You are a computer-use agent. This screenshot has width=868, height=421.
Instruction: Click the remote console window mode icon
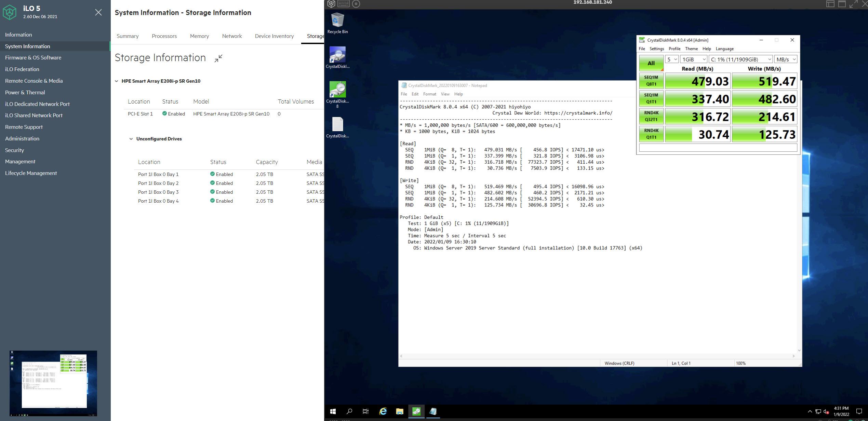[842, 4]
